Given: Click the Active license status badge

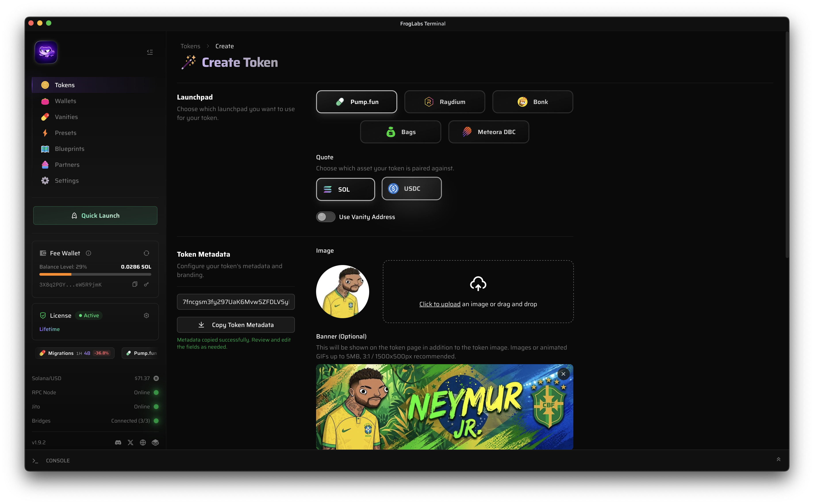Looking at the screenshot, I should [89, 316].
